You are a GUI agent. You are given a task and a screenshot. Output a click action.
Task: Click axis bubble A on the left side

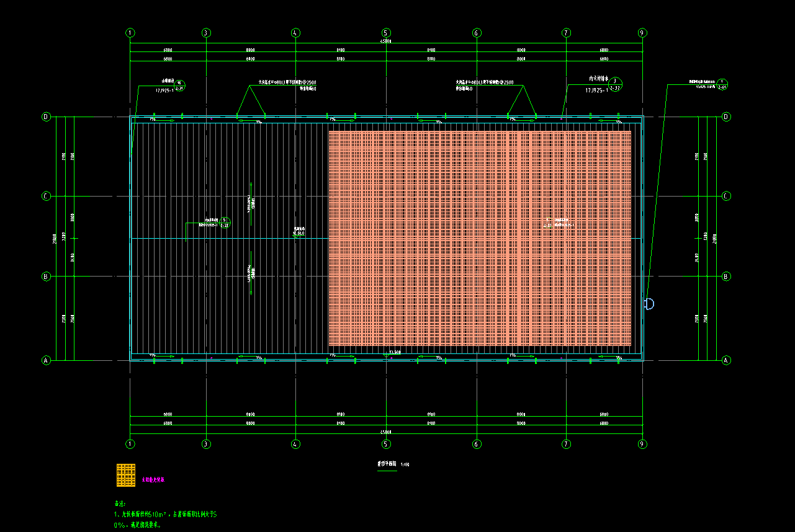46,360
